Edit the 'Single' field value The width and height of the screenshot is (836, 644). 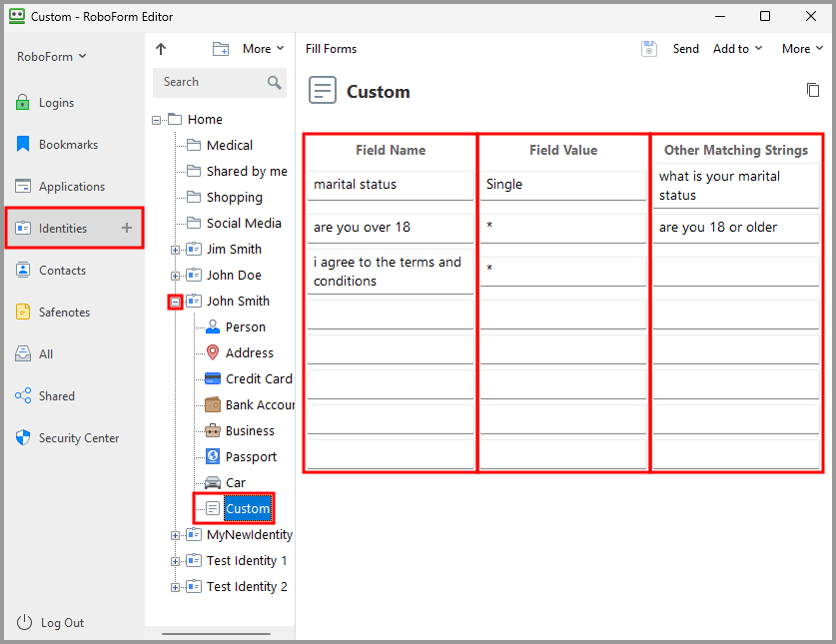pyautogui.click(x=563, y=185)
